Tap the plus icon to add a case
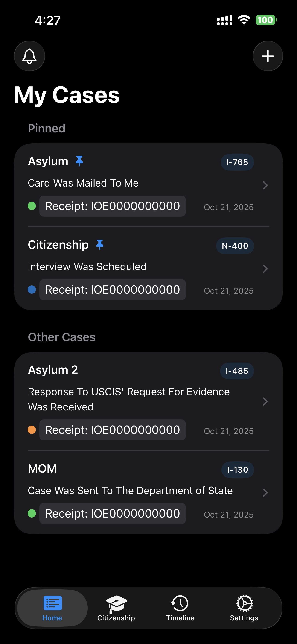Image resolution: width=297 pixels, height=644 pixels. pyautogui.click(x=268, y=56)
